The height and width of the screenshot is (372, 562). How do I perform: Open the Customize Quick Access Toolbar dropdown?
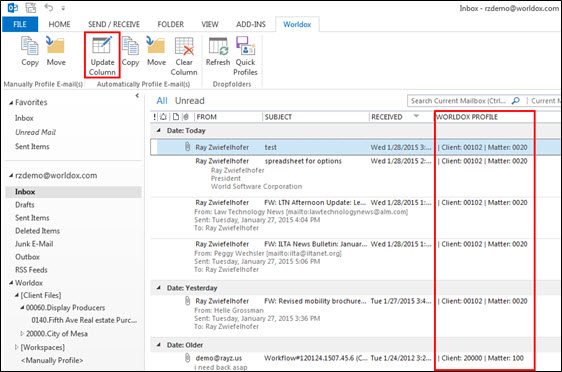tap(63, 8)
